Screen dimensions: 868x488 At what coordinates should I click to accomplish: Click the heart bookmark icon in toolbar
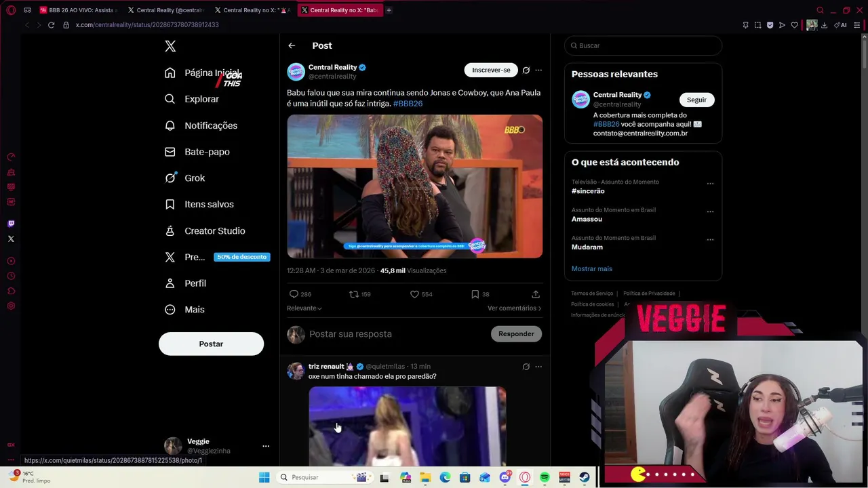pos(794,25)
